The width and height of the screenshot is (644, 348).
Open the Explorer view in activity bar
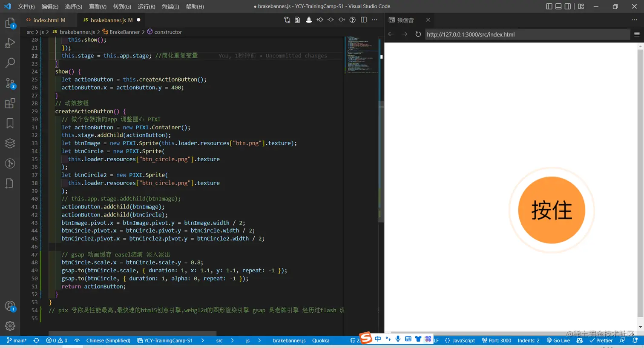[10, 23]
